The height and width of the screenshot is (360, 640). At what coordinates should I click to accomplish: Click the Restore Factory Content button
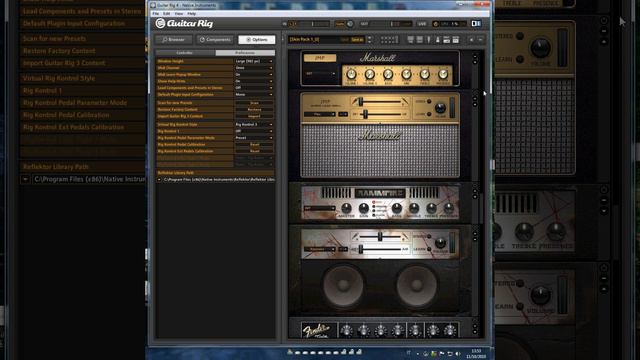[254, 109]
